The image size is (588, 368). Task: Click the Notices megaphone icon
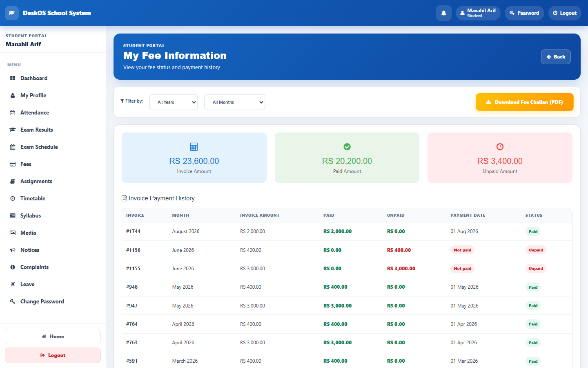pyautogui.click(x=13, y=250)
